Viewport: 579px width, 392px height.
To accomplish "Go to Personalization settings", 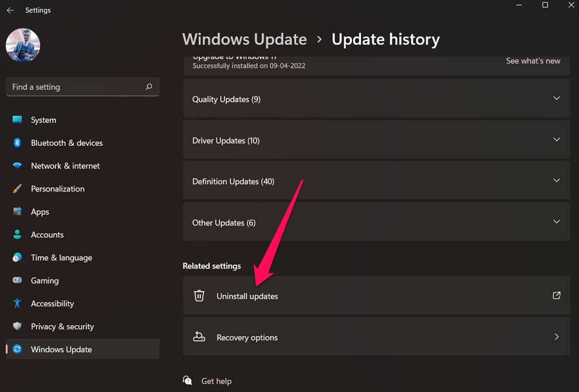I will tap(57, 189).
